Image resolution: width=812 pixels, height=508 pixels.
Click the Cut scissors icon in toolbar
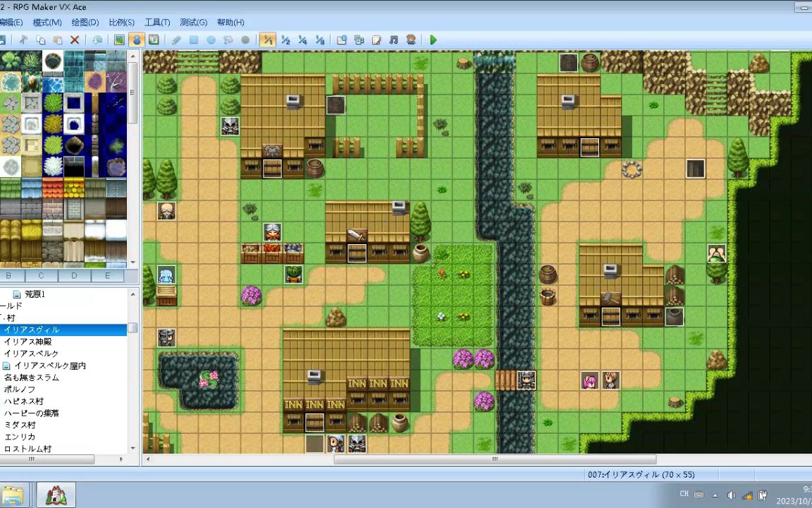pyautogui.click(x=23, y=40)
